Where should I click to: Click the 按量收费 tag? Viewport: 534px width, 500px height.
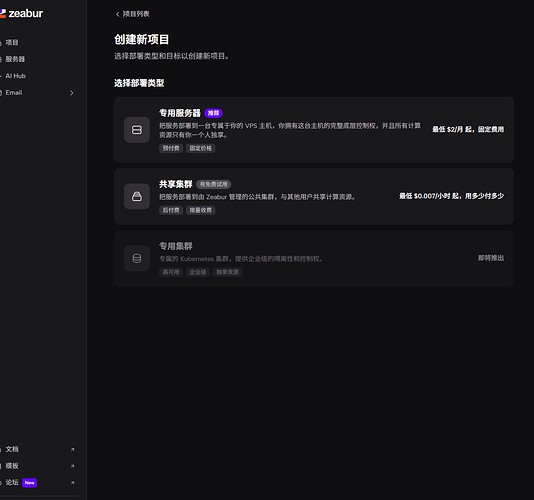point(201,210)
